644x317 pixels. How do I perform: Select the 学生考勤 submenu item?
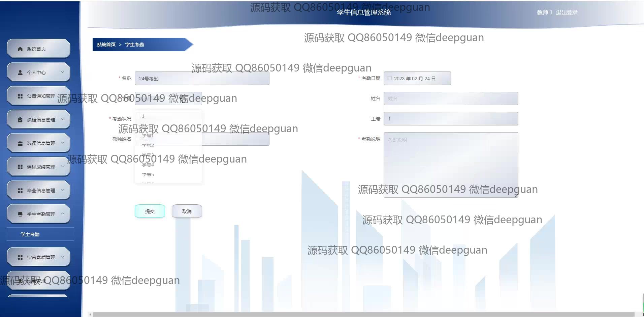click(40, 234)
